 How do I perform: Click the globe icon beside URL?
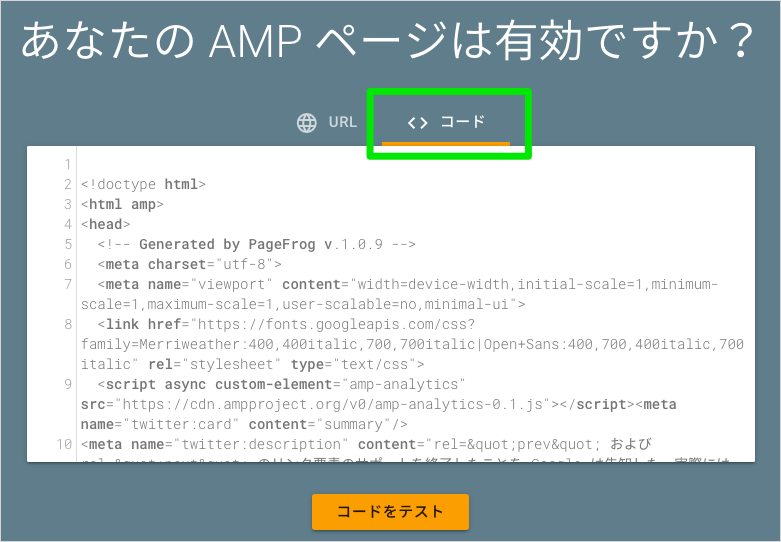pos(307,123)
